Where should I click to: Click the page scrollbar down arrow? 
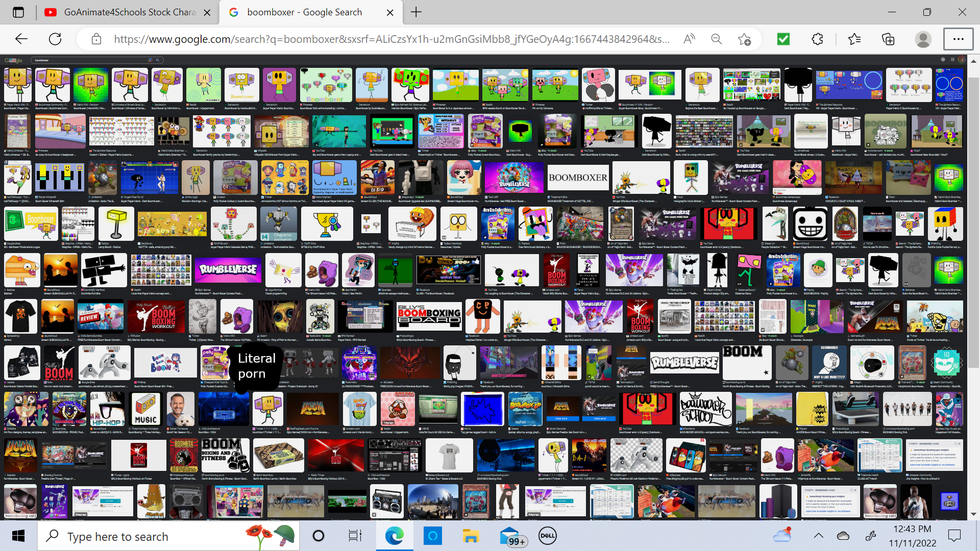click(x=973, y=514)
